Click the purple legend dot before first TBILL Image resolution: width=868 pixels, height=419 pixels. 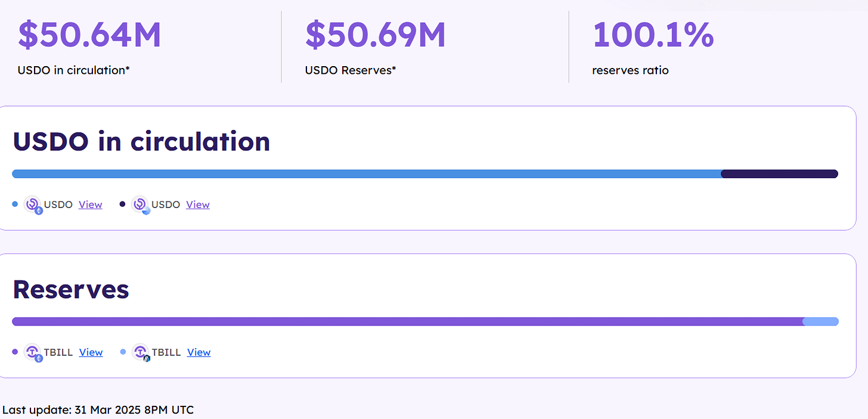(15, 352)
